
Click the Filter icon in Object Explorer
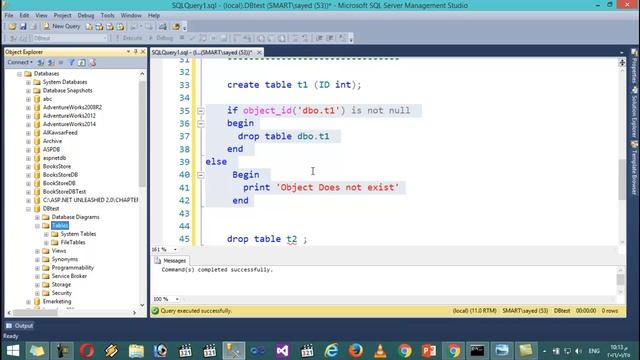coord(71,62)
